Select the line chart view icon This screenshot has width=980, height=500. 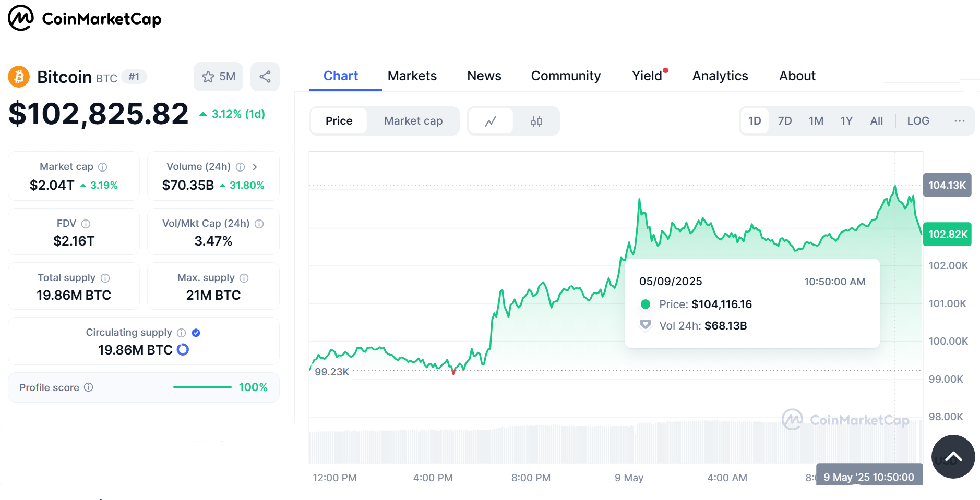tap(491, 121)
